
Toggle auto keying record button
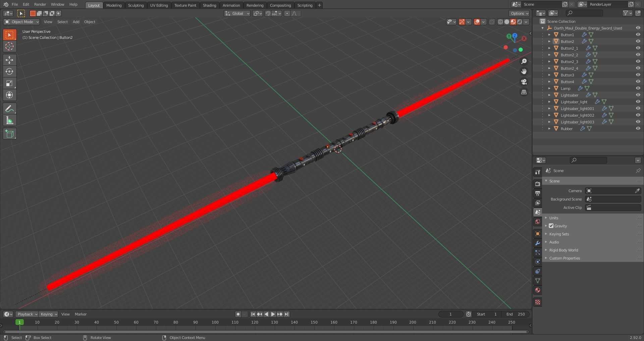pyautogui.click(x=238, y=314)
